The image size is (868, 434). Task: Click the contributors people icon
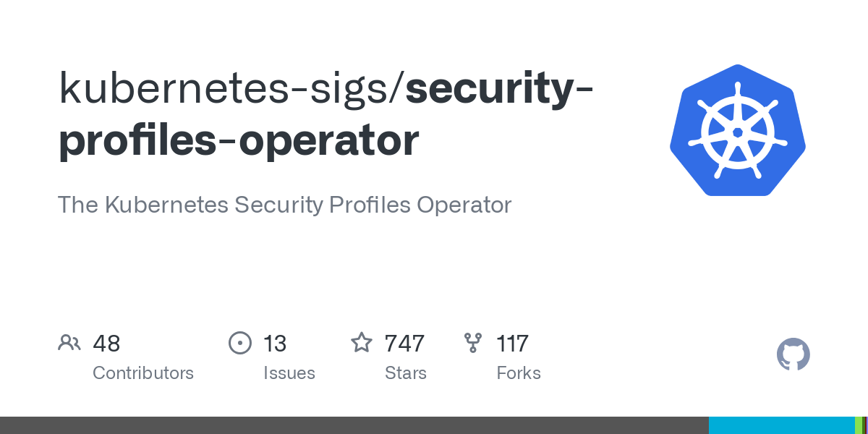coord(69,343)
